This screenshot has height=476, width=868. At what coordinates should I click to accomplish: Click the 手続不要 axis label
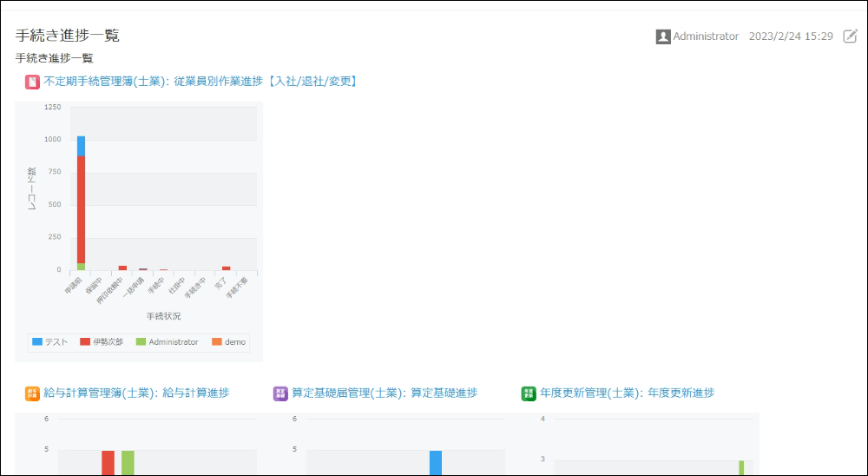[238, 288]
